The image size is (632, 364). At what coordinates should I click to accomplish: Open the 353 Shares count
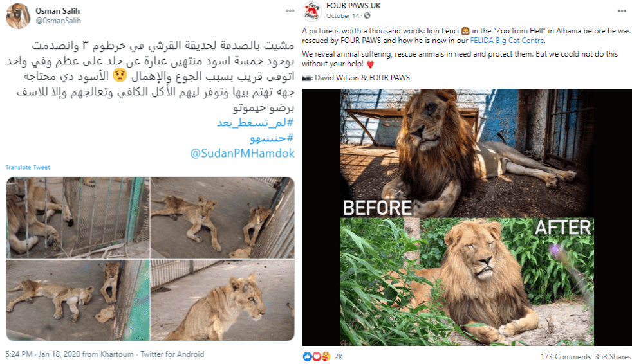click(x=613, y=357)
